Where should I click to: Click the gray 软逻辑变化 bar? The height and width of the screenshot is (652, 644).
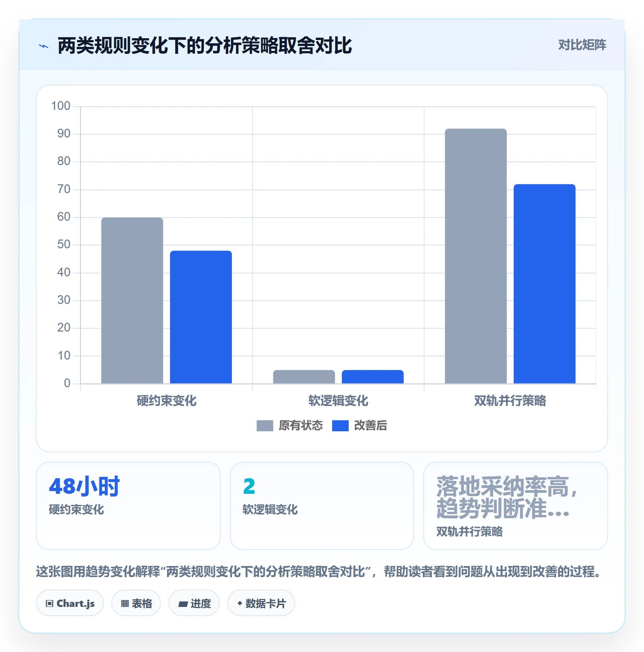click(304, 377)
